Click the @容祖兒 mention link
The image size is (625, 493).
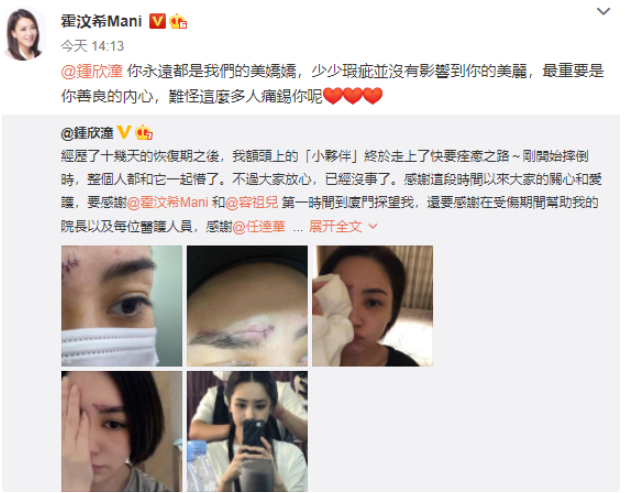pos(252,202)
